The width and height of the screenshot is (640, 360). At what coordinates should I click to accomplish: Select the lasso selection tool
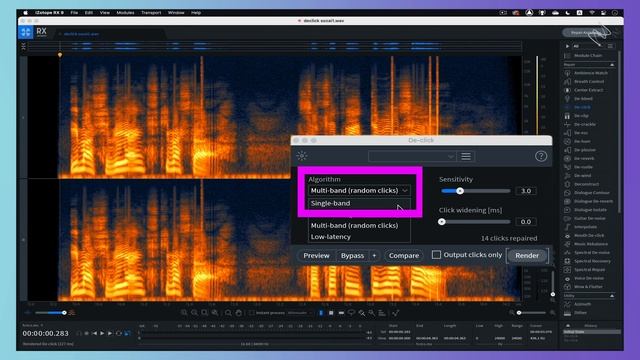coord(351,313)
